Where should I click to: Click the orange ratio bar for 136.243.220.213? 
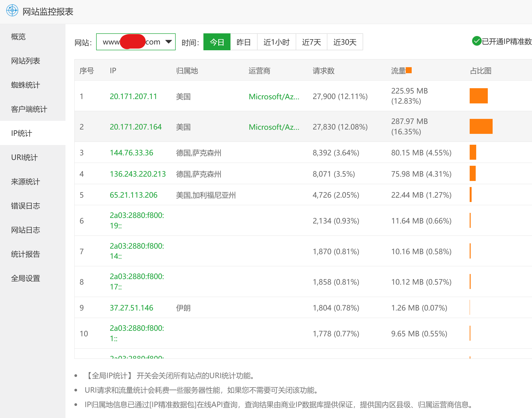(x=473, y=173)
